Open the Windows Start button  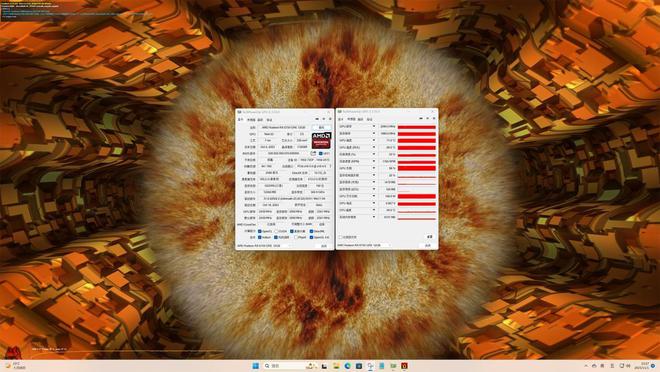[255, 366]
